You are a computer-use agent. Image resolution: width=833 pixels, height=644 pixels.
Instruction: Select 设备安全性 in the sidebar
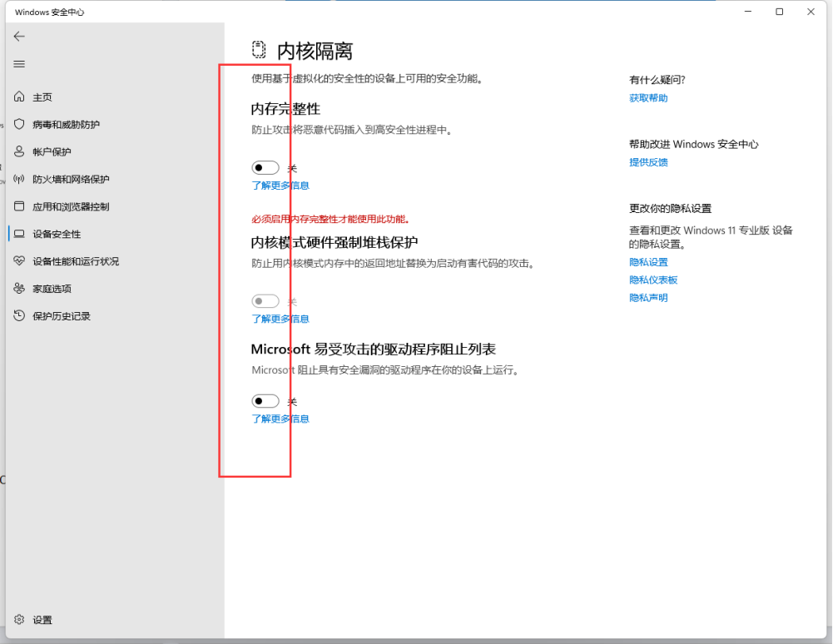(x=57, y=234)
